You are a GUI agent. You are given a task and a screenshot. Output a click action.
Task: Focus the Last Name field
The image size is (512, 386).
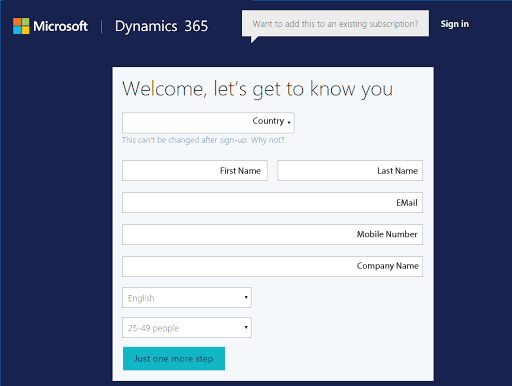point(350,171)
